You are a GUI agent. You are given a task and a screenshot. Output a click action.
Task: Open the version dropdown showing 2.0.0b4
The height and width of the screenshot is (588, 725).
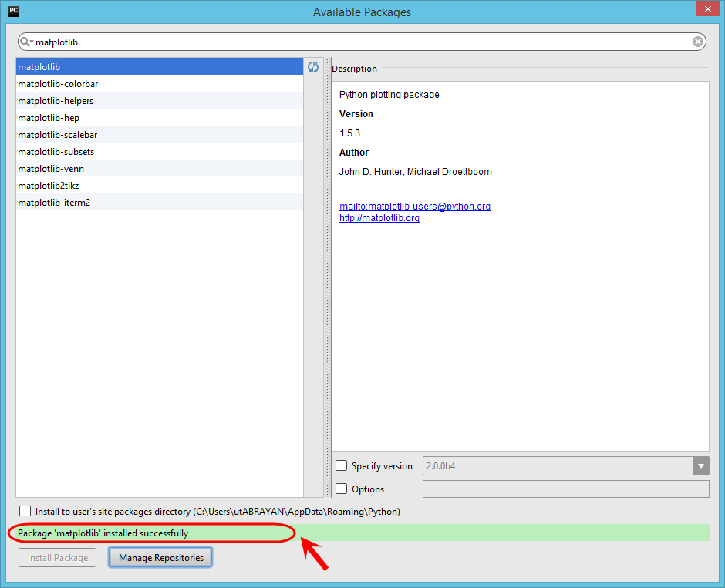click(565, 466)
